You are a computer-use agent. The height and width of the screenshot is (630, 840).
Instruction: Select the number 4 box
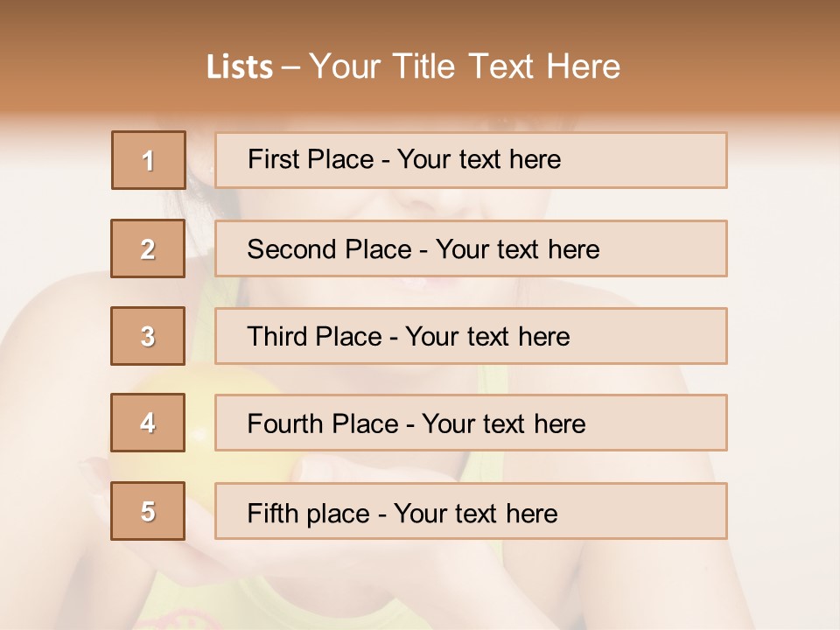click(148, 423)
